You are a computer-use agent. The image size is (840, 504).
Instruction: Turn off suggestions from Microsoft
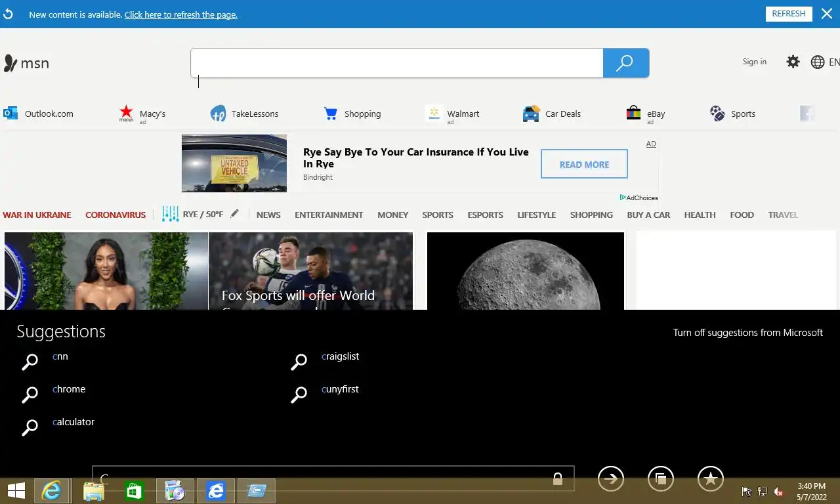pyautogui.click(x=748, y=333)
